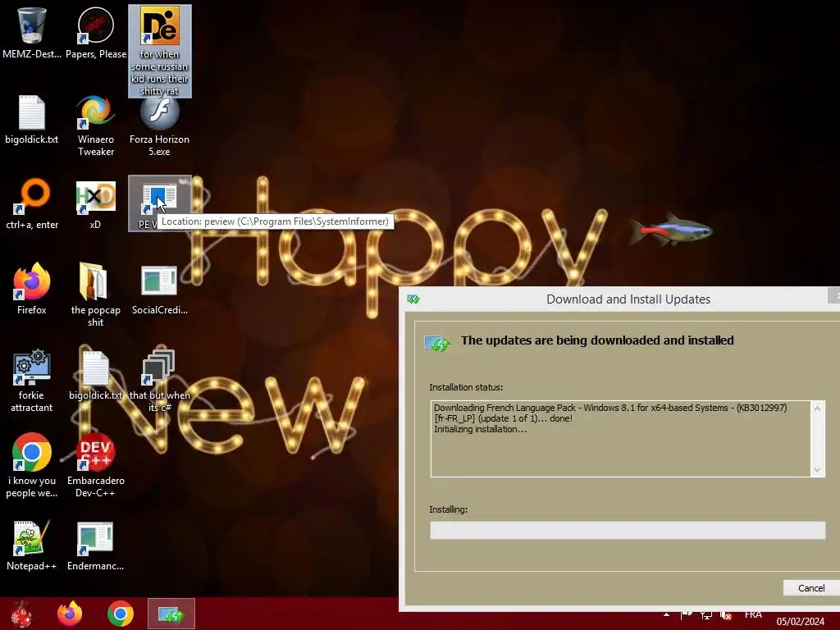Show hidden icons arrow in system tray

(666, 615)
